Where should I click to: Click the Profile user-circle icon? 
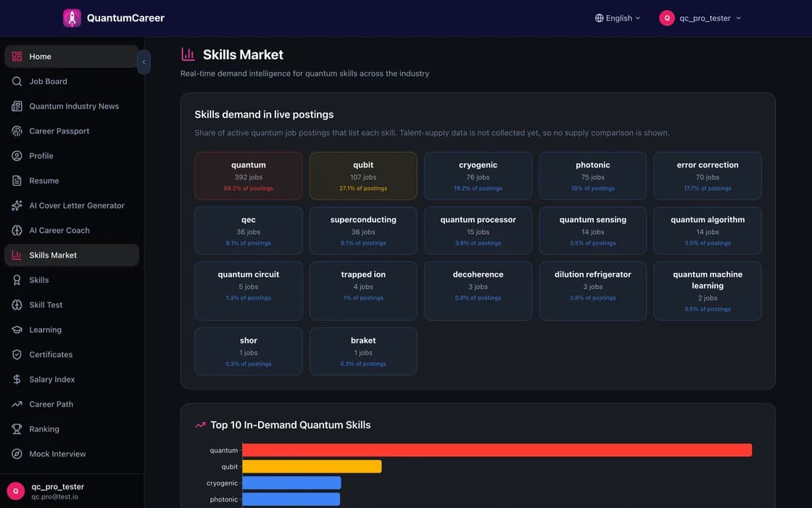click(x=17, y=156)
